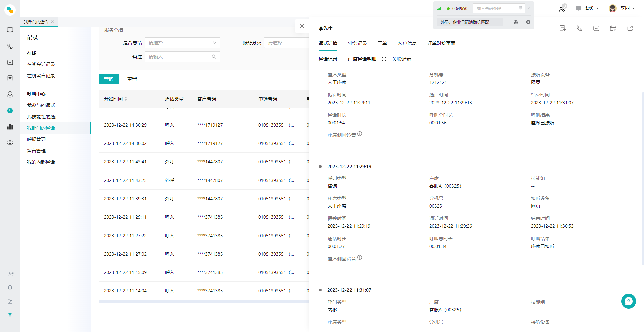This screenshot has height=332, width=644.
Task: Open the customer person sidebar icon
Action: 10,94
